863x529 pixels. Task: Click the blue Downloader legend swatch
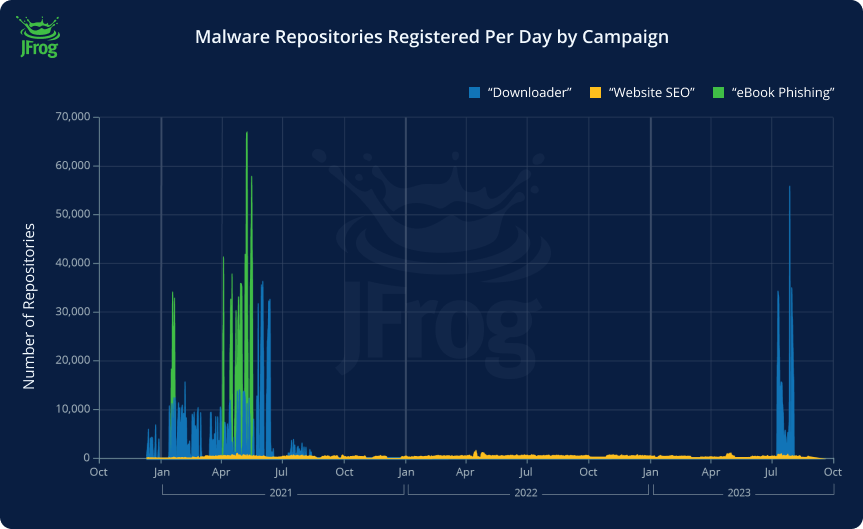point(474,93)
